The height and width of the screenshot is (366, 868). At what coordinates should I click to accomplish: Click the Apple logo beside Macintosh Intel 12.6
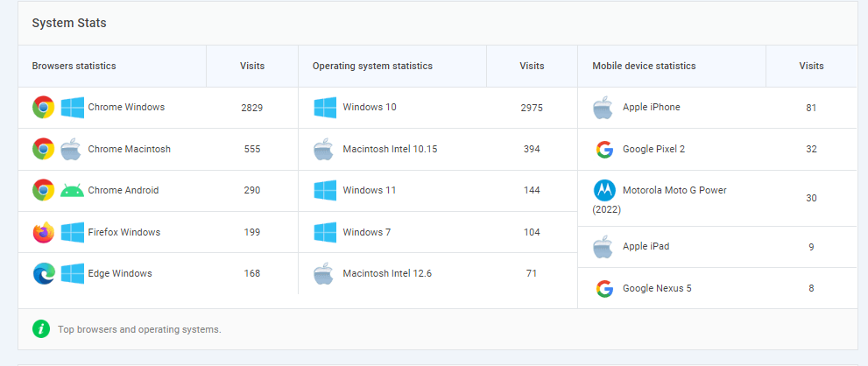[x=324, y=273]
